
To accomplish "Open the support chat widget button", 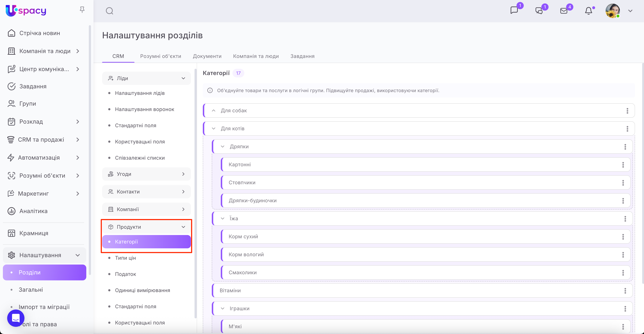I will (16, 318).
